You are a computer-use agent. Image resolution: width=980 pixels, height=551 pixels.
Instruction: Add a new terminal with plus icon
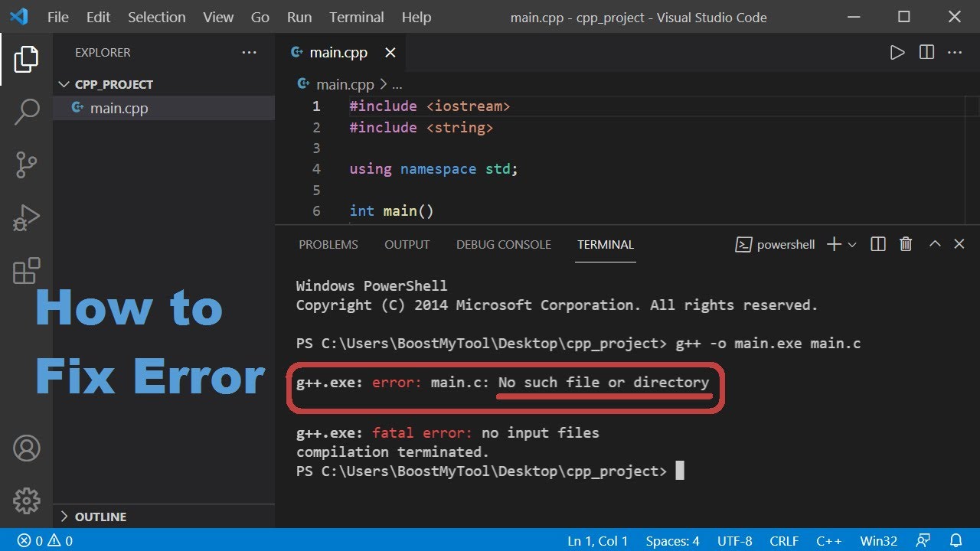coord(834,244)
